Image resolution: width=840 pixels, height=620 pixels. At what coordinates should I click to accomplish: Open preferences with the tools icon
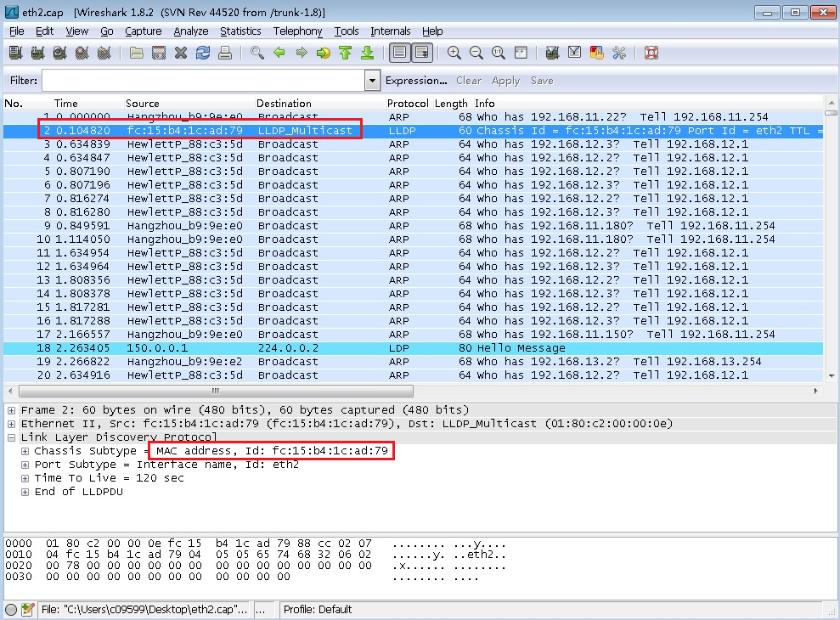click(619, 53)
